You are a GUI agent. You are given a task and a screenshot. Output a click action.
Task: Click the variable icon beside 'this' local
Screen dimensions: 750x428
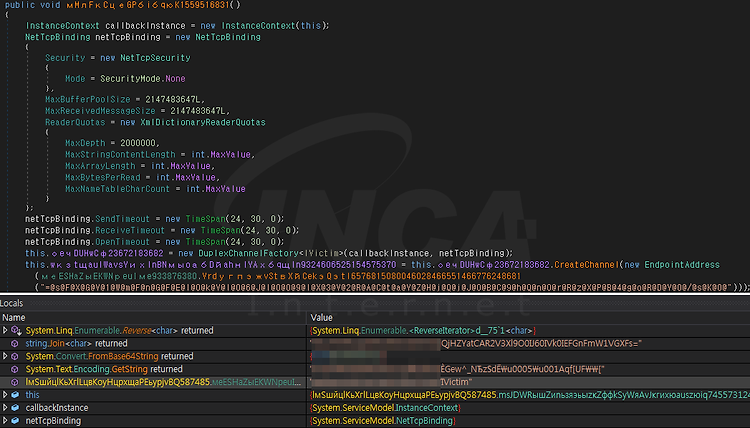[15, 395]
